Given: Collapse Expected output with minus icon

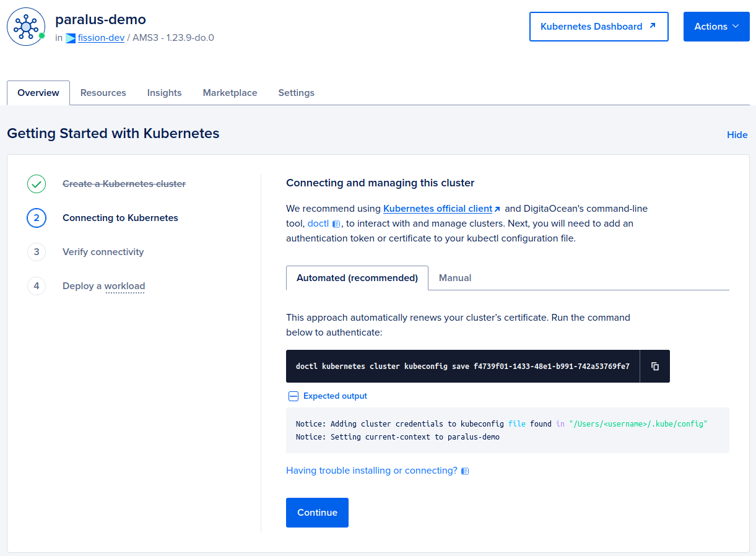Looking at the screenshot, I should coord(293,396).
